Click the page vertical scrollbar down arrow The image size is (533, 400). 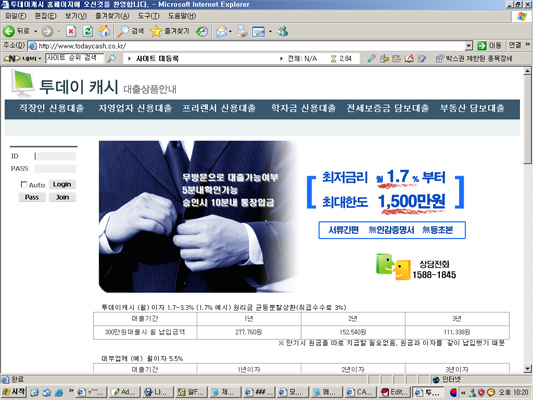coord(527,369)
